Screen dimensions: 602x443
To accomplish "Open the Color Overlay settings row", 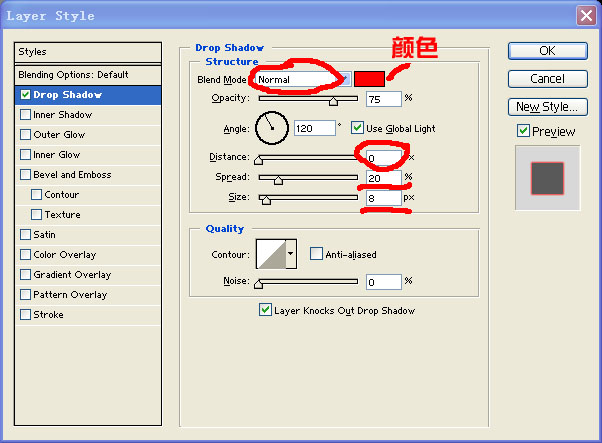I will (88, 255).
